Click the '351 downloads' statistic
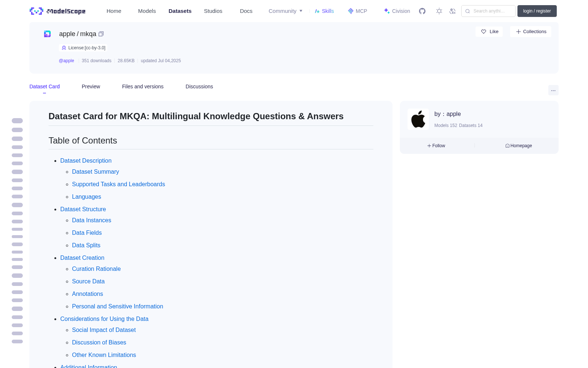 (x=96, y=61)
